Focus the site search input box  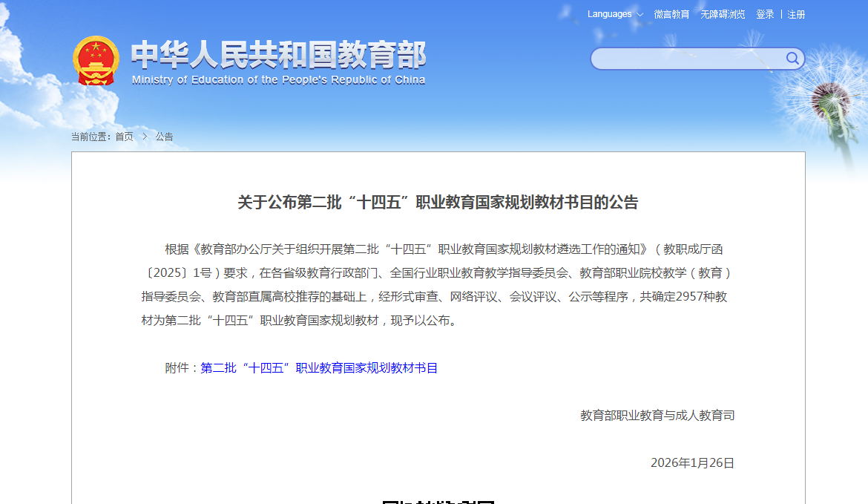click(686, 59)
